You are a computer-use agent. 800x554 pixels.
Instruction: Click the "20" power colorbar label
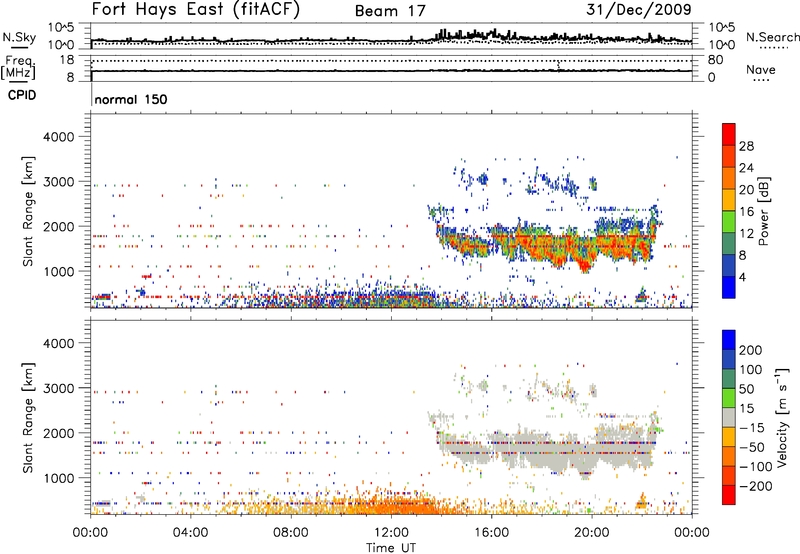point(746,190)
